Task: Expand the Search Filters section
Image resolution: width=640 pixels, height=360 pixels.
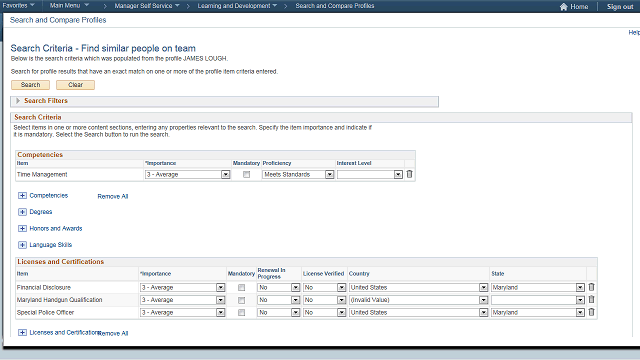Action: pyautogui.click(x=18, y=101)
